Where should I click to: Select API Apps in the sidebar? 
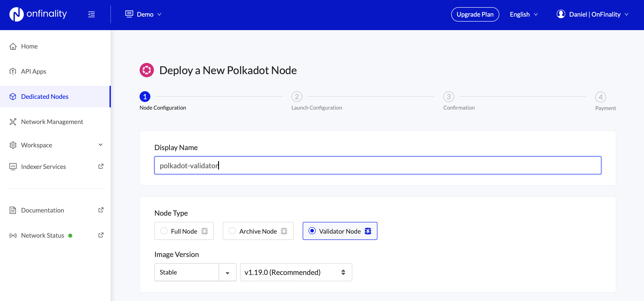[x=33, y=71]
